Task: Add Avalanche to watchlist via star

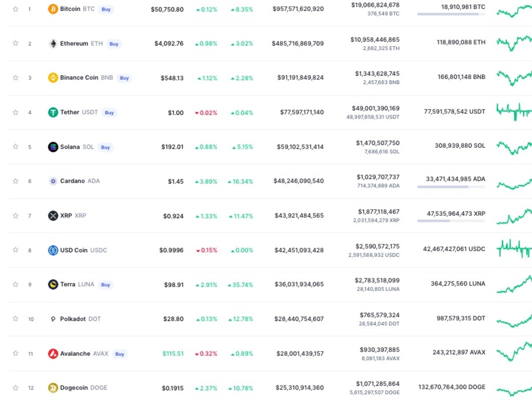Action: pos(16,353)
